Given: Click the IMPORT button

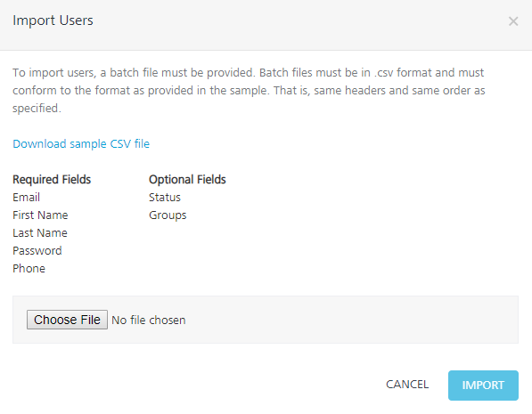Looking at the screenshot, I should [483, 386].
